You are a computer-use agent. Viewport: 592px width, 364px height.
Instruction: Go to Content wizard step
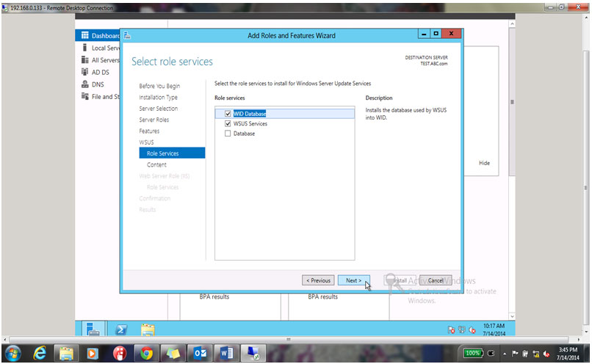point(156,164)
